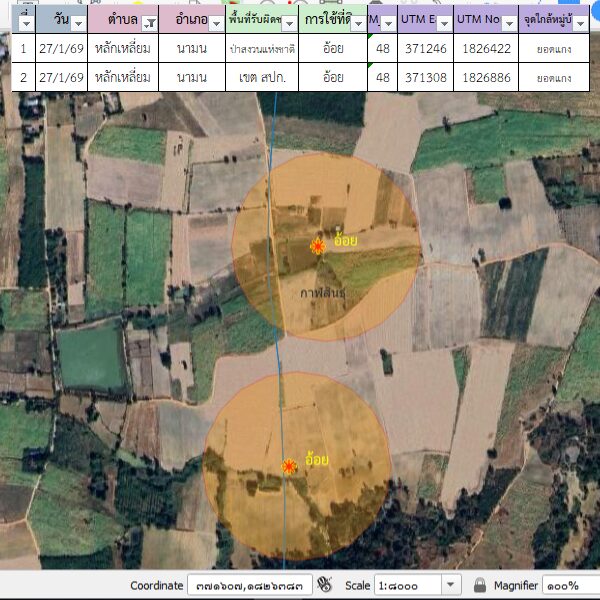Open the active filter on ตำบล column

click(149, 23)
